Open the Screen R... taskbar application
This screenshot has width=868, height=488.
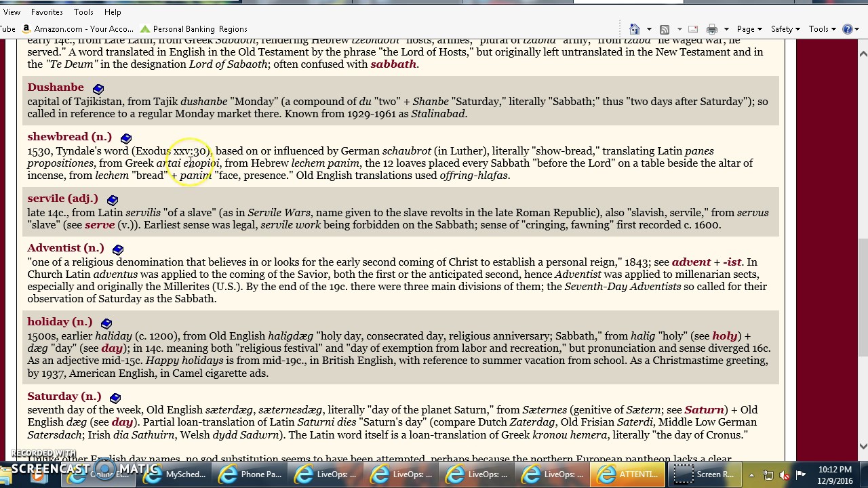coord(704,474)
